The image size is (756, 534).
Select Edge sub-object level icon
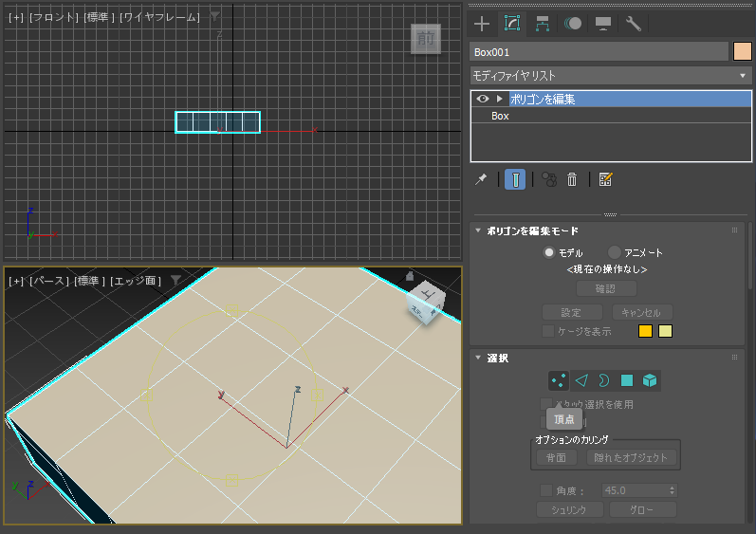(581, 380)
